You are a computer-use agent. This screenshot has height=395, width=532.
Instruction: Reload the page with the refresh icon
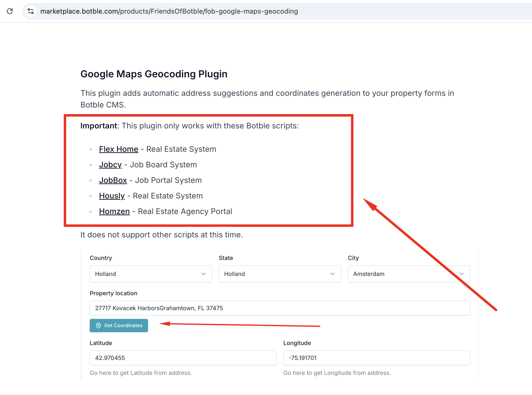(x=10, y=11)
